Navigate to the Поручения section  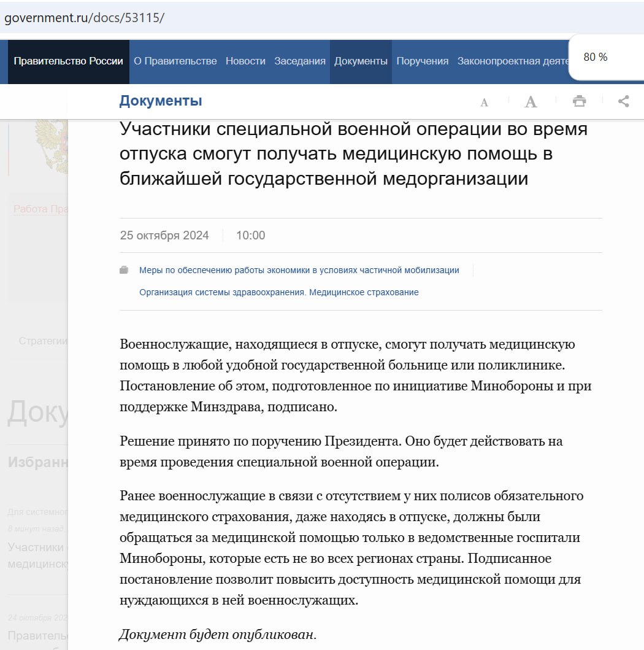pos(422,61)
